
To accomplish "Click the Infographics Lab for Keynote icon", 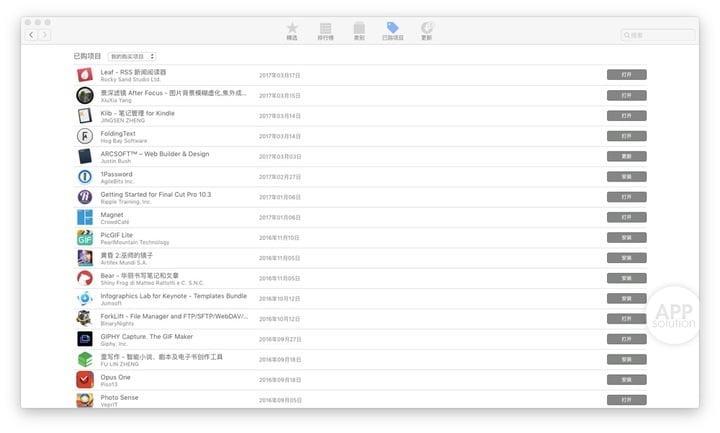I will 85,298.
